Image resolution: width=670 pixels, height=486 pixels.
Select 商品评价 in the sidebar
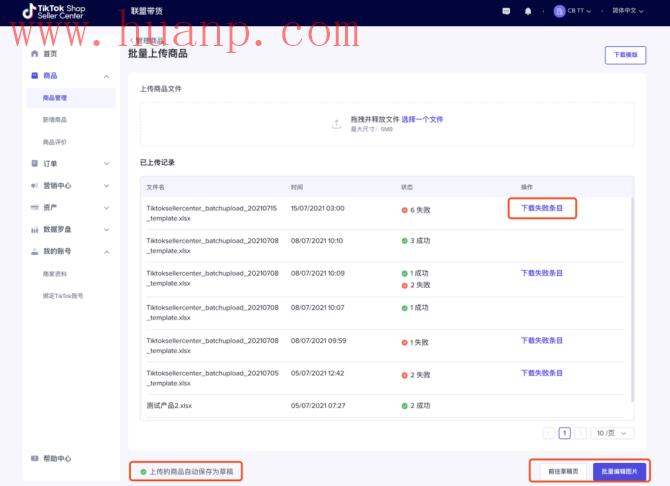pos(55,142)
